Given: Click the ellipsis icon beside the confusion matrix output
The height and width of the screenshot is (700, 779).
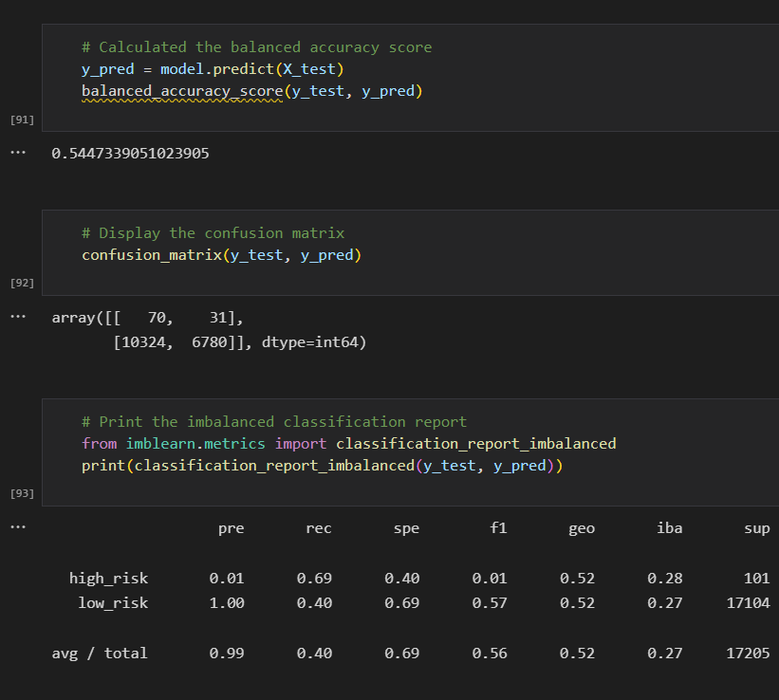Looking at the screenshot, I should (17, 317).
